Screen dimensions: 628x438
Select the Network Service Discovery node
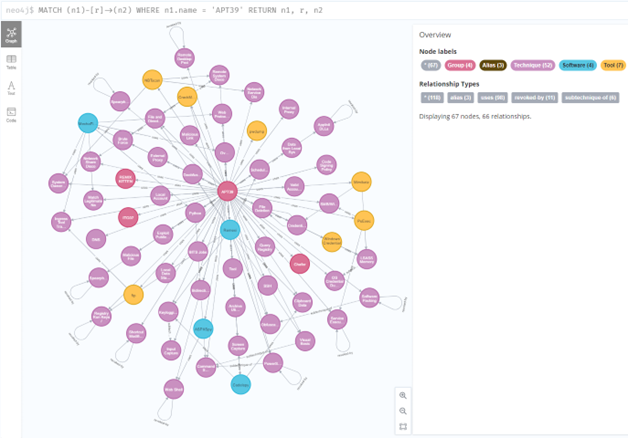point(254,92)
